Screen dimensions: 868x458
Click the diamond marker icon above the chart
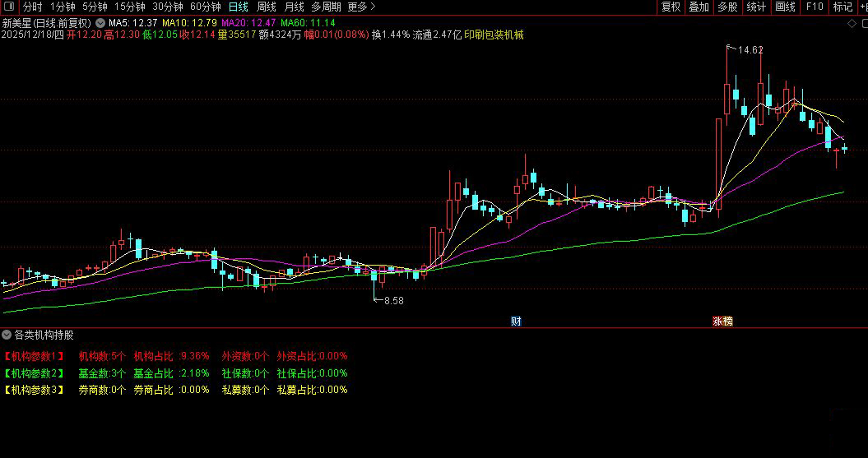point(852,23)
